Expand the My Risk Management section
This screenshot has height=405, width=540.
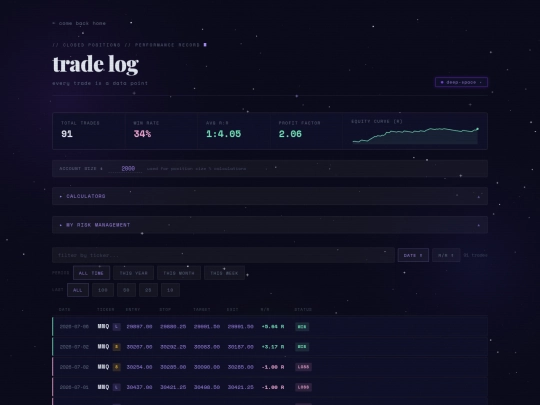[x=270, y=225]
